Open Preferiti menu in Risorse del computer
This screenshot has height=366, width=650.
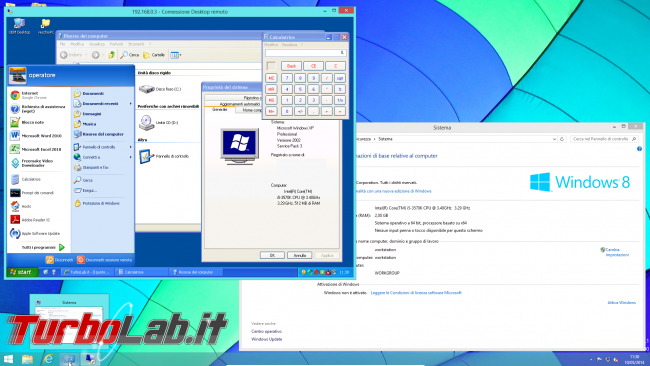[116, 44]
